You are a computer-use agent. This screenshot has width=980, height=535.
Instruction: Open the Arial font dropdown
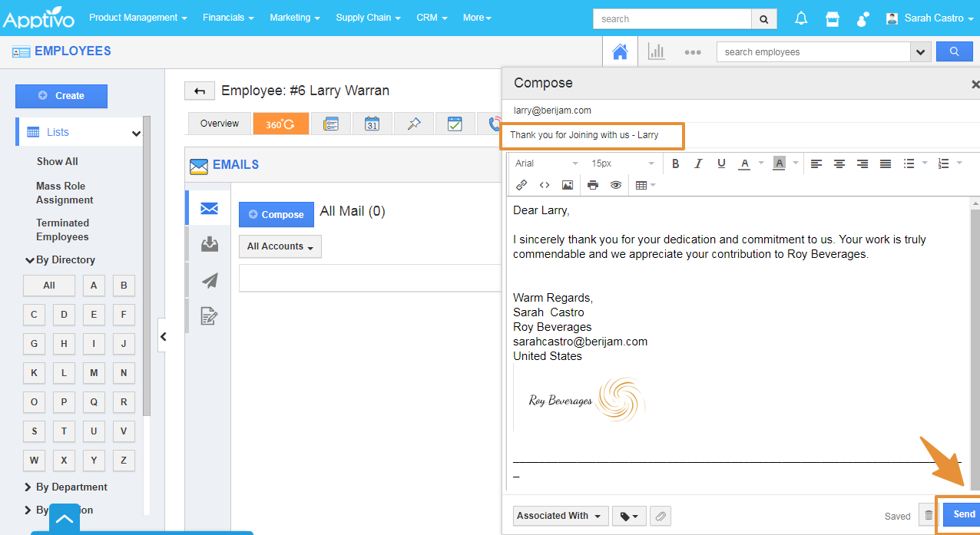point(546,163)
